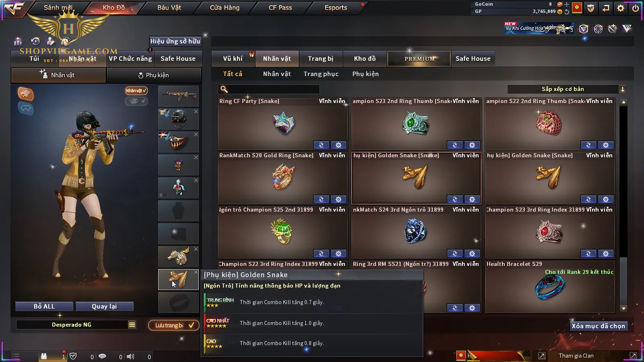Toggle the Nhân vật checkbox above character
The width and height of the screenshot is (644, 362).
(136, 90)
